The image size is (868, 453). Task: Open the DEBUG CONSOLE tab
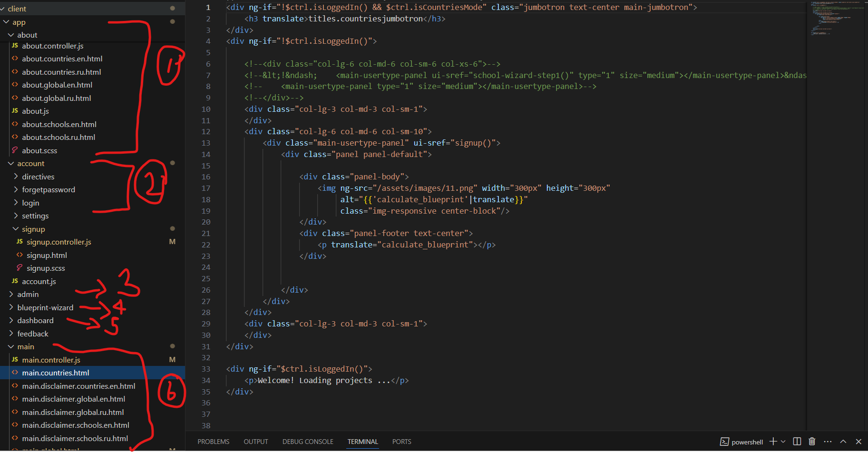307,441
